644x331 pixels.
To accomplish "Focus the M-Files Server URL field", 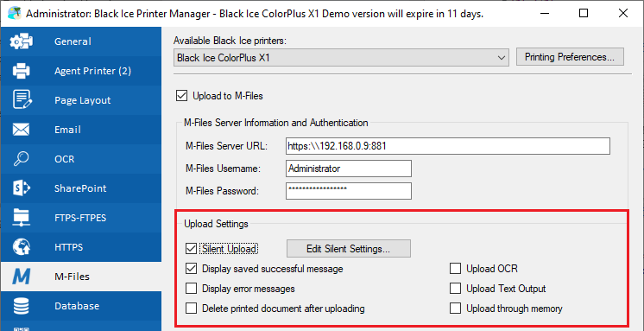I will click(x=447, y=146).
